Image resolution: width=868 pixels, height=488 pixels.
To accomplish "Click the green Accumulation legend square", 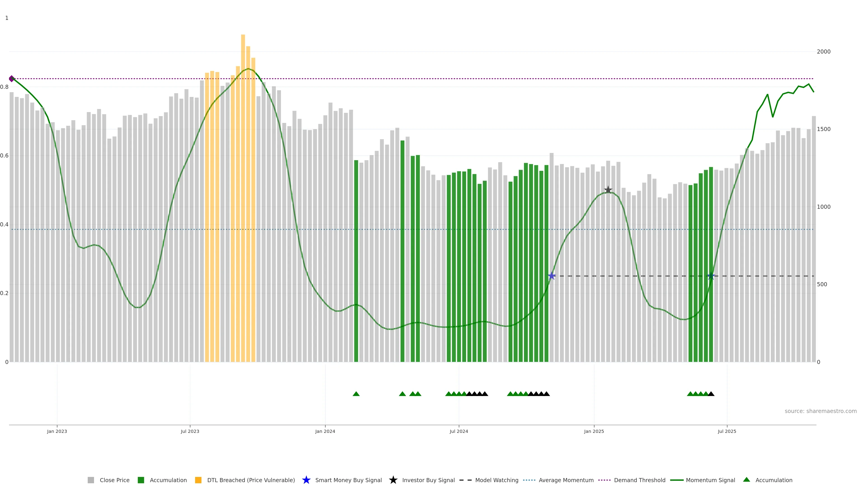I will (141, 480).
